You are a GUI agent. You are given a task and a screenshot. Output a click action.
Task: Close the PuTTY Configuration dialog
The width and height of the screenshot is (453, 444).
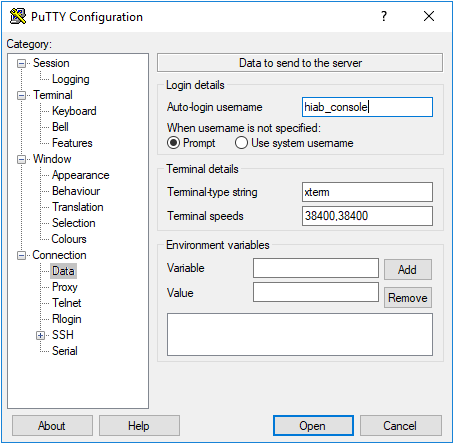point(429,16)
